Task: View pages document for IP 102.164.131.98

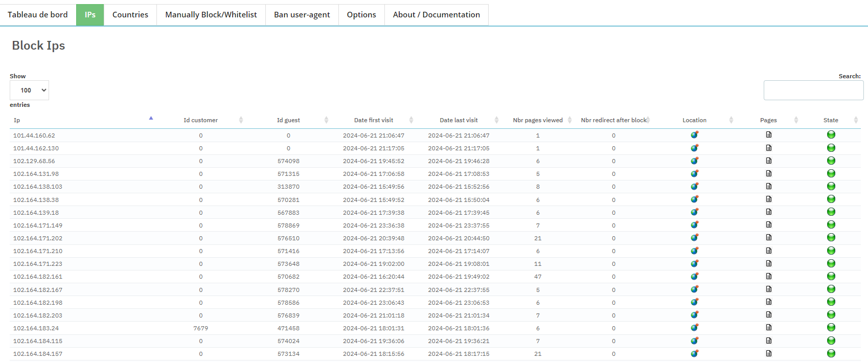Action: coord(768,173)
